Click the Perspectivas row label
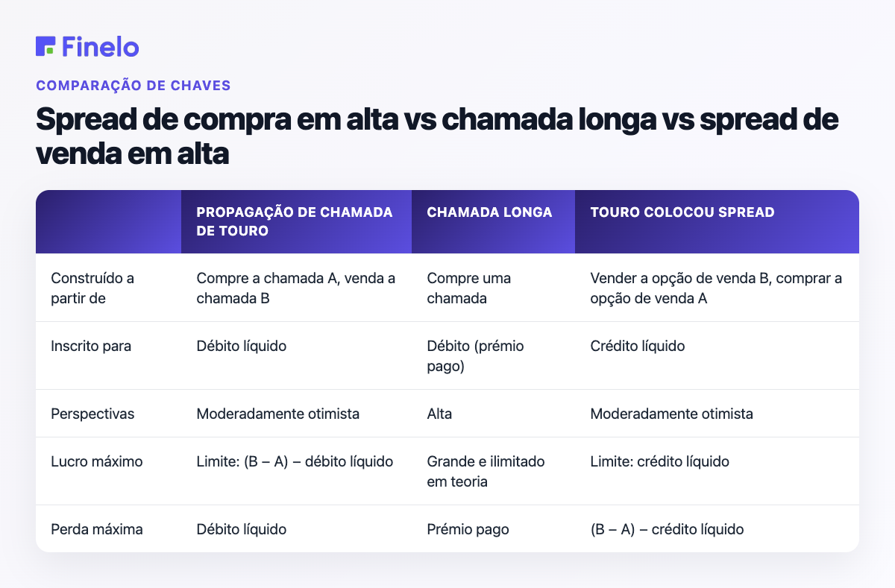Viewport: 895px width, 588px height. coord(92,414)
